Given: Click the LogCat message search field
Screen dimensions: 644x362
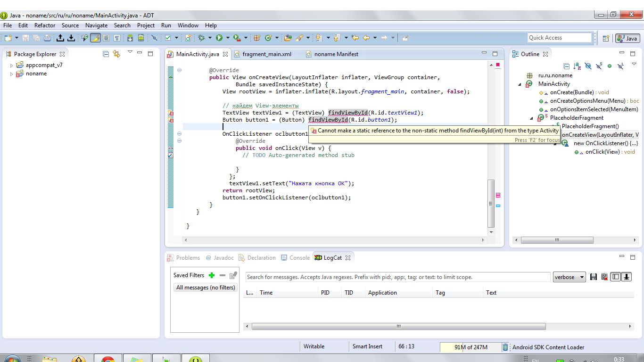Looking at the screenshot, I should click(398, 277).
